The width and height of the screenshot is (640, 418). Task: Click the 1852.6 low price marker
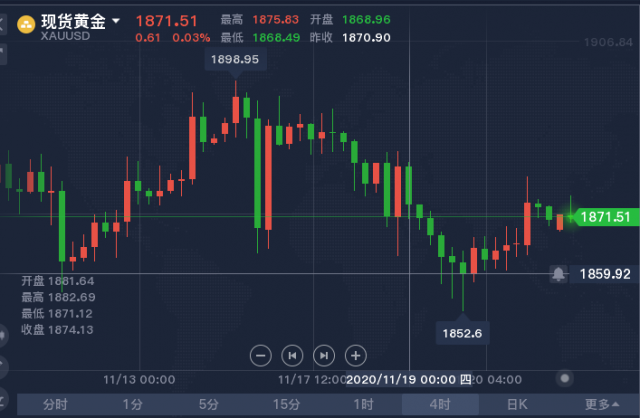[462, 333]
